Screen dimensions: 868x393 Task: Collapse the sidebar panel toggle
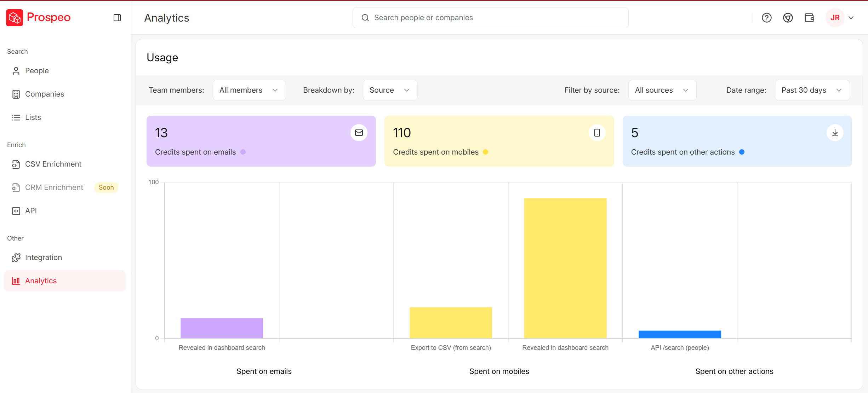pos(117,18)
